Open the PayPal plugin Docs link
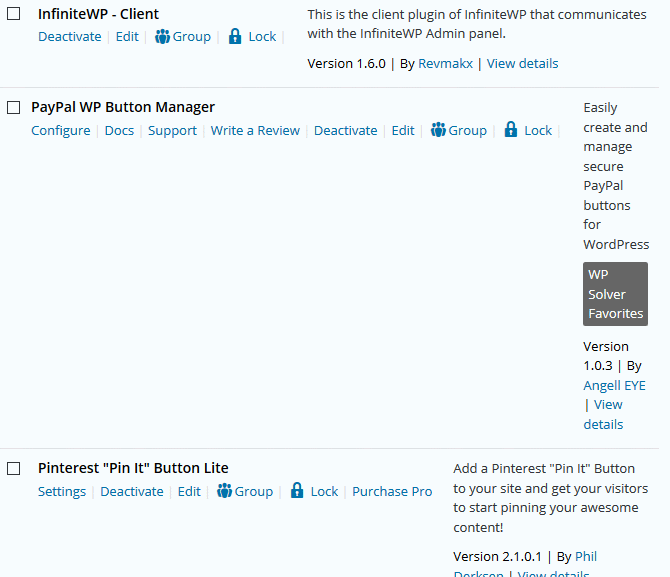670x577 pixels. pos(119,130)
